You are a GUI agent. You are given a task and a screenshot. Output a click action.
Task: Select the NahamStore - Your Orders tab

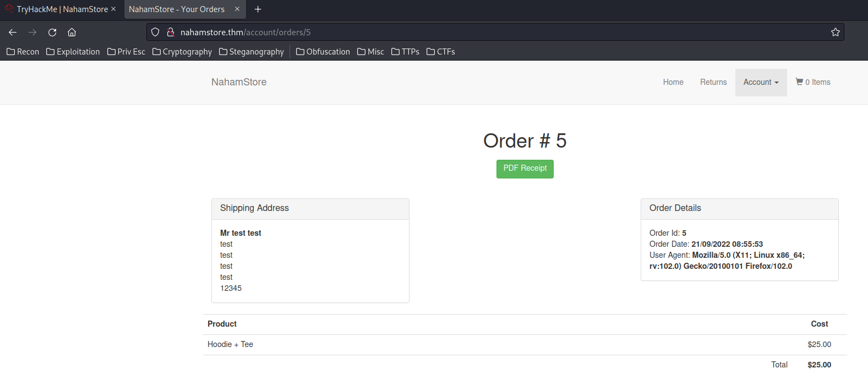tap(185, 9)
